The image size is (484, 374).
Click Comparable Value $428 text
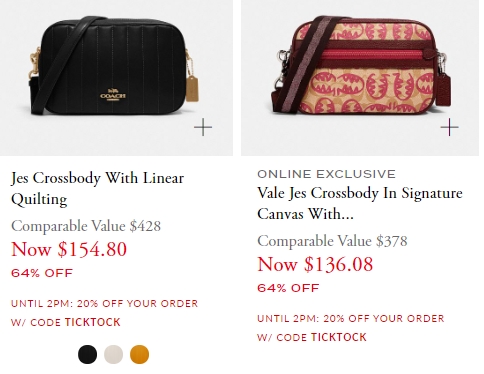[86, 226]
